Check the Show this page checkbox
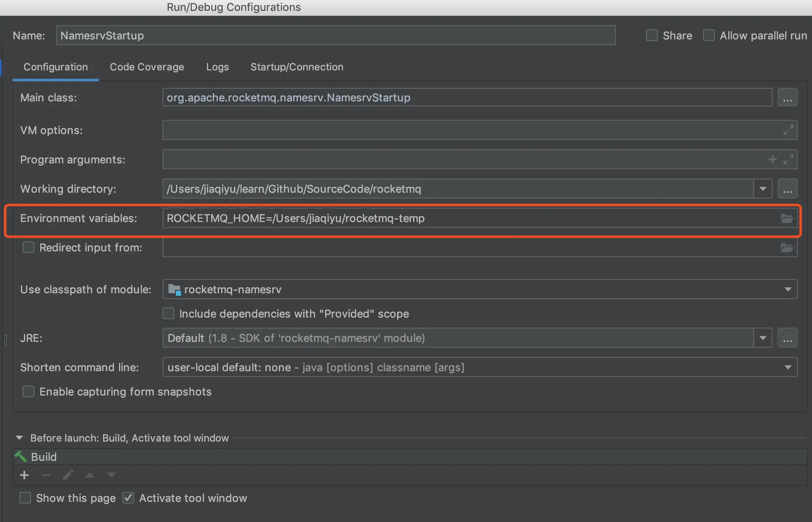Viewport: 812px width, 522px height. click(x=25, y=498)
